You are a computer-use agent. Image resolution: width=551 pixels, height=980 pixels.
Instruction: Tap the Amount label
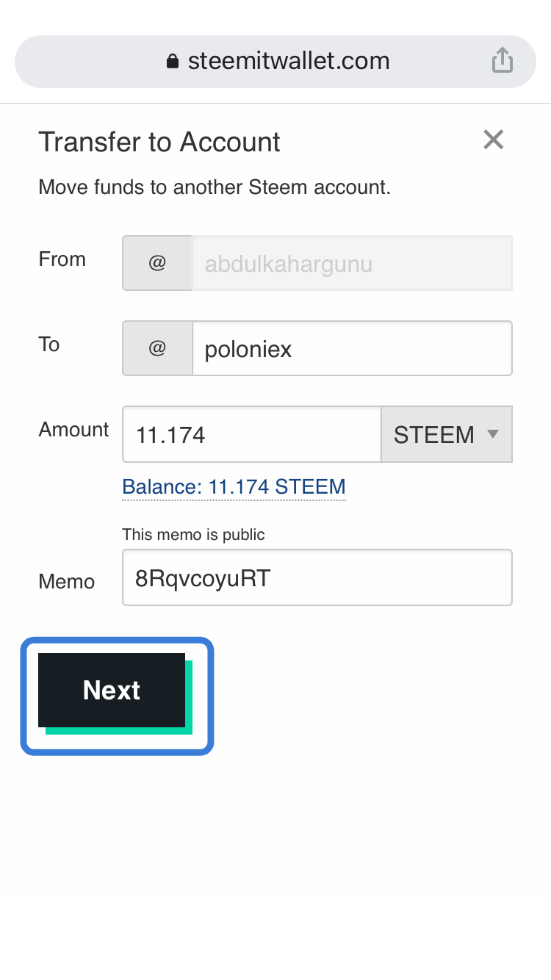[x=73, y=429]
